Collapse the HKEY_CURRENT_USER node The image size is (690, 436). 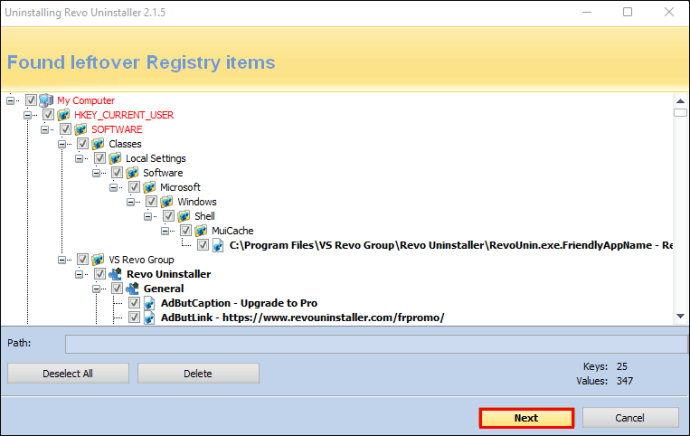click(27, 115)
